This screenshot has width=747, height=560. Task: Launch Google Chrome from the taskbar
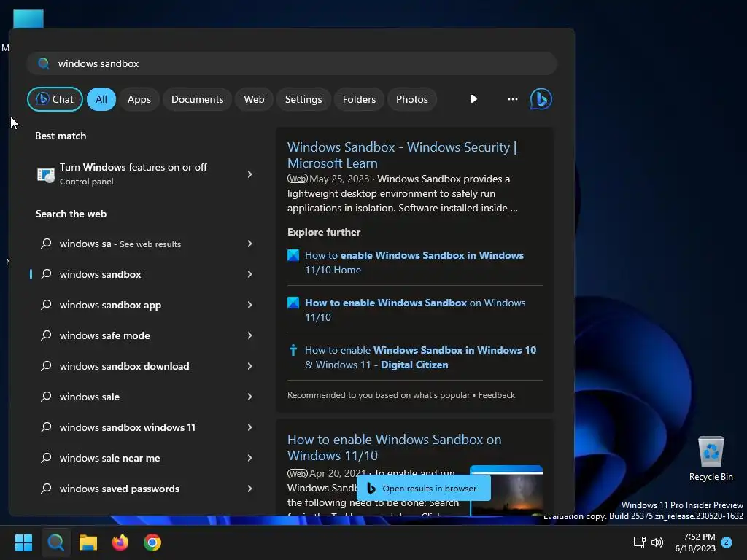(x=152, y=542)
